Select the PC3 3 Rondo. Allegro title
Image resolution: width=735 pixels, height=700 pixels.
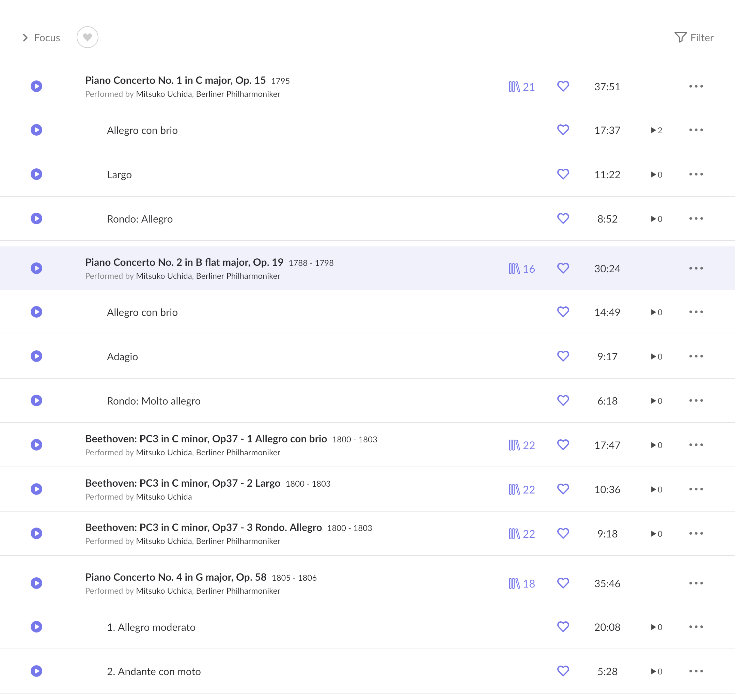pyautogui.click(x=203, y=527)
